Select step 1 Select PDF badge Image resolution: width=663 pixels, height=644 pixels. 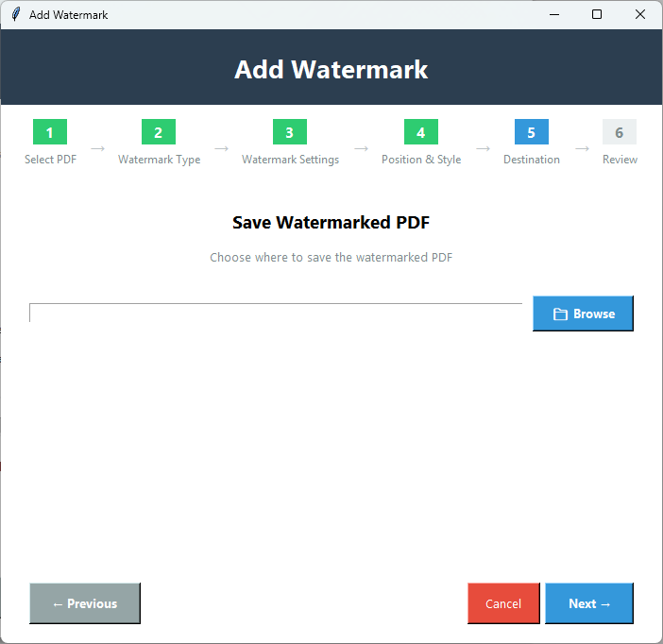tap(50, 132)
